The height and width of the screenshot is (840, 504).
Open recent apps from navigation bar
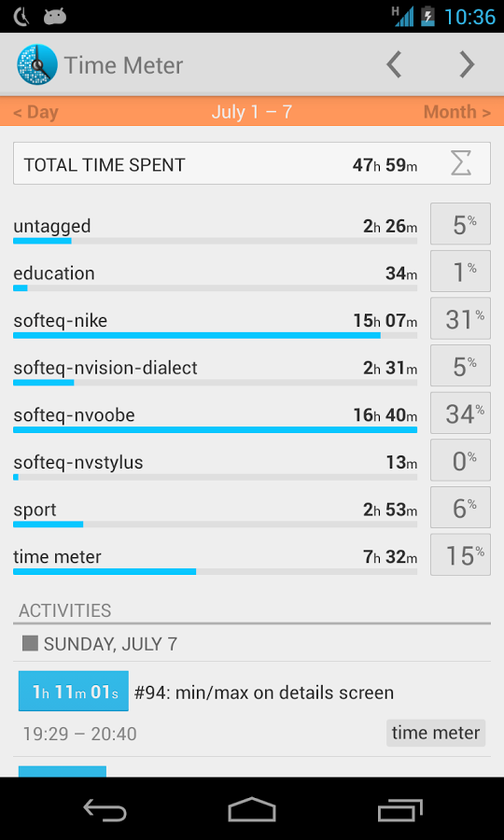(x=400, y=809)
